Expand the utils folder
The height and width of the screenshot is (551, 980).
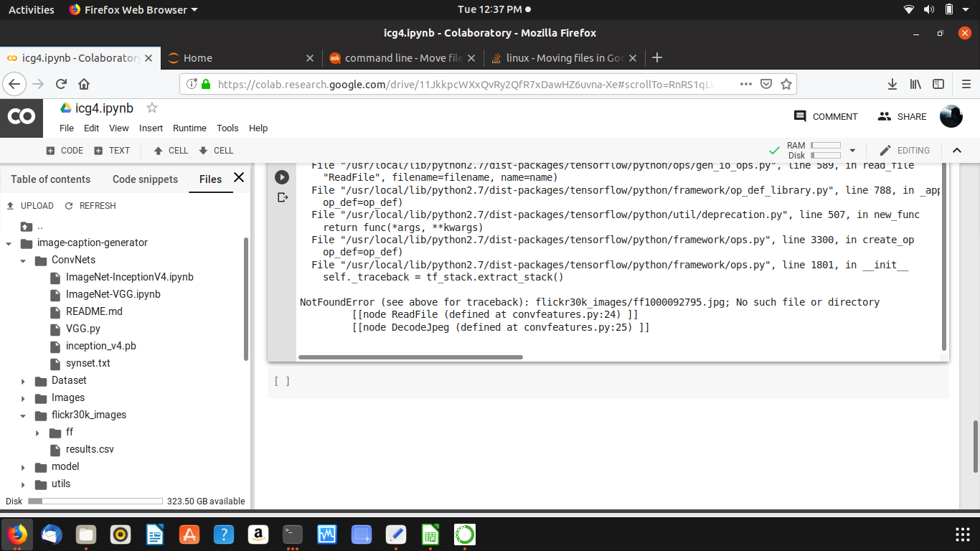click(24, 484)
